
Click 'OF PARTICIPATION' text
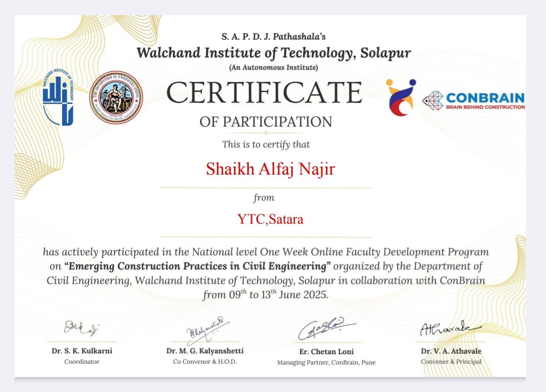coord(266,122)
